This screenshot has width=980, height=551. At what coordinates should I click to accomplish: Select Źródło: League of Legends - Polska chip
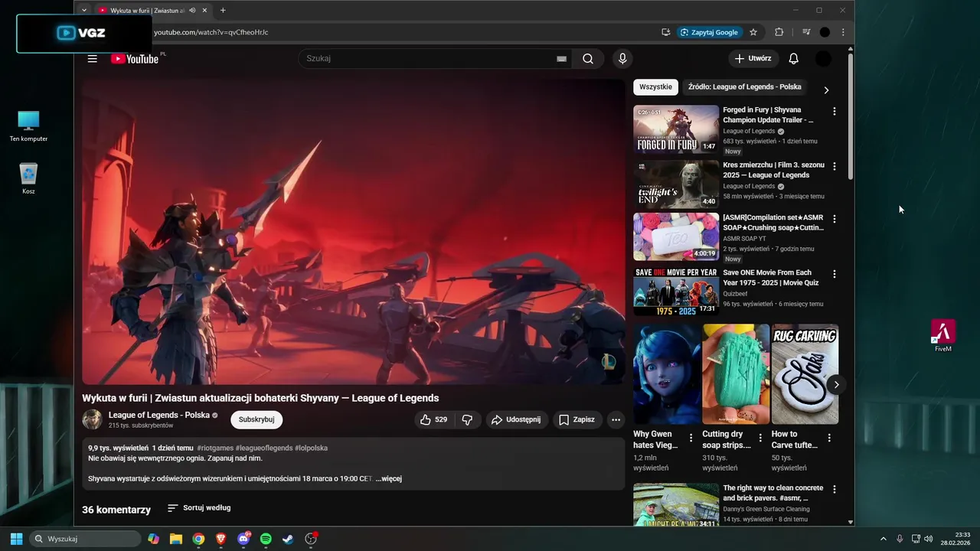(x=744, y=87)
